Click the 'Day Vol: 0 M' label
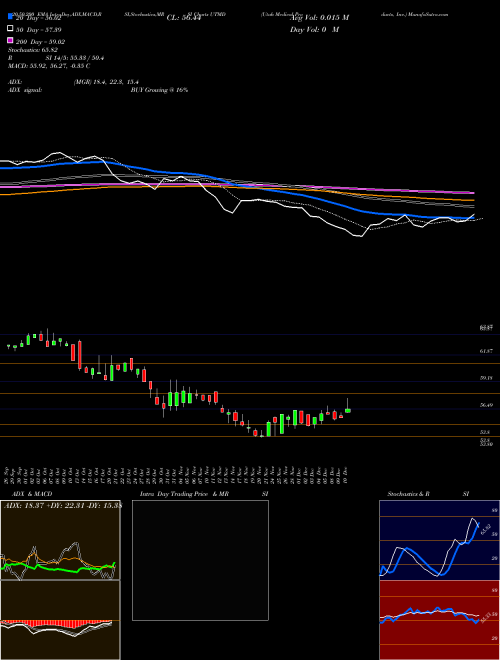 [314, 29]
